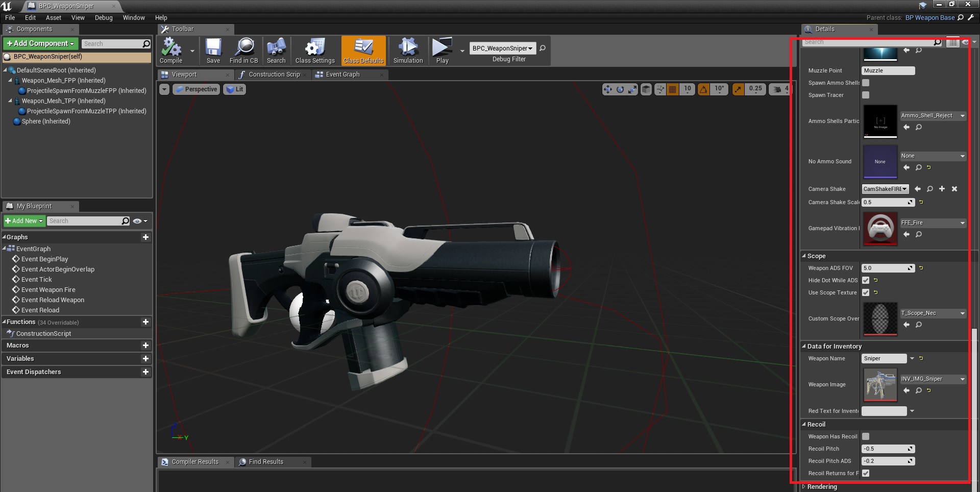This screenshot has width=980, height=492.
Task: Save the blueprint with Save icon
Action: pos(213,50)
